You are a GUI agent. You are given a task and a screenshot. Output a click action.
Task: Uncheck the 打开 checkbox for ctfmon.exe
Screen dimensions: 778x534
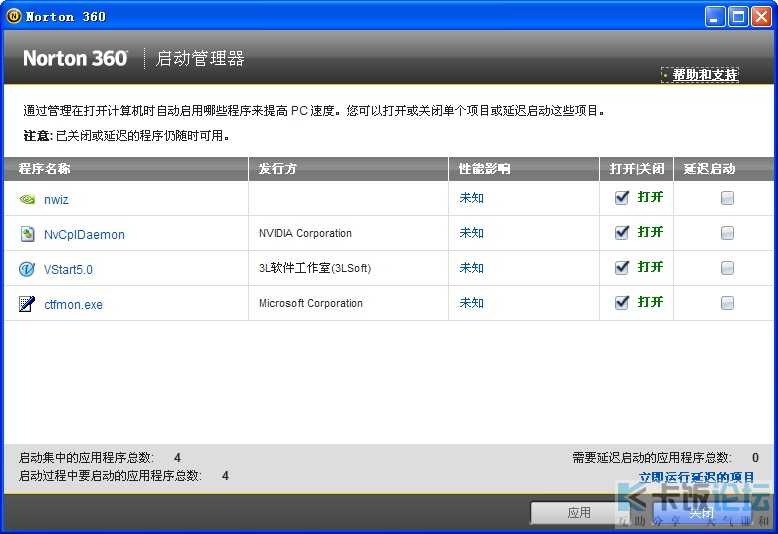coord(622,302)
